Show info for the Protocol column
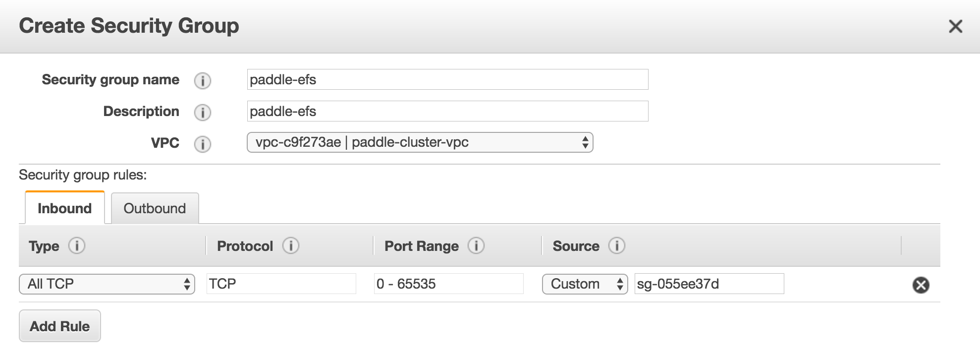This screenshot has width=980, height=360. [291, 245]
